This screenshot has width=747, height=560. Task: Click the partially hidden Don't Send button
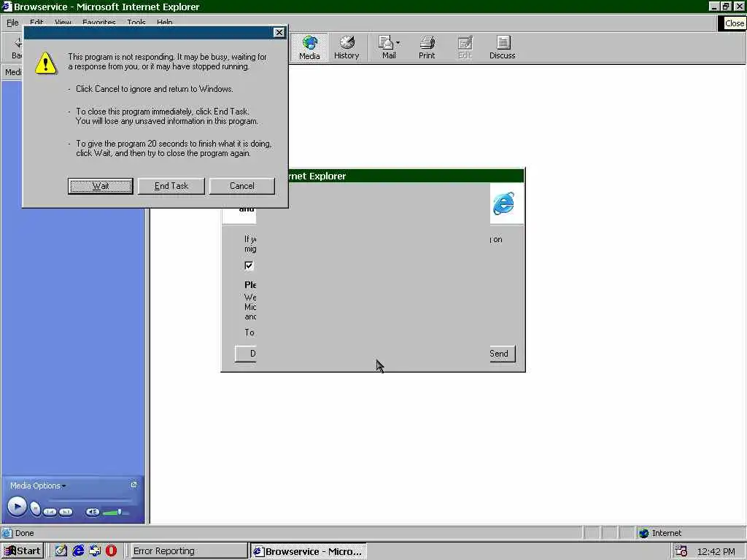click(x=246, y=354)
